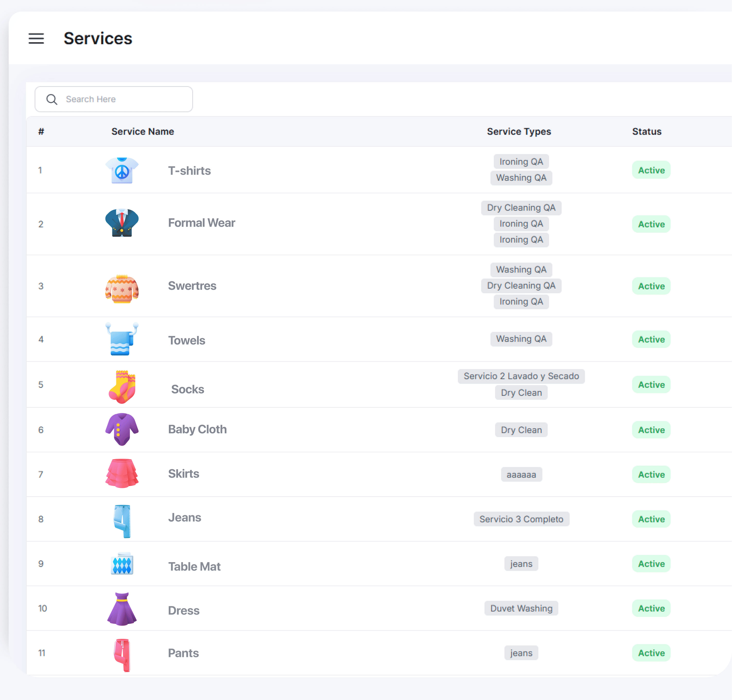The width and height of the screenshot is (732, 700).
Task: Click the magnifier search icon
Action: tap(52, 99)
